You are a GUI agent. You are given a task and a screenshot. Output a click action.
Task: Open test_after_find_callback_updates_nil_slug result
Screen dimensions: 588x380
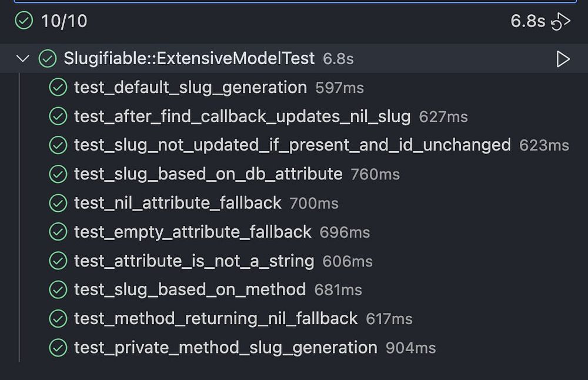242,116
